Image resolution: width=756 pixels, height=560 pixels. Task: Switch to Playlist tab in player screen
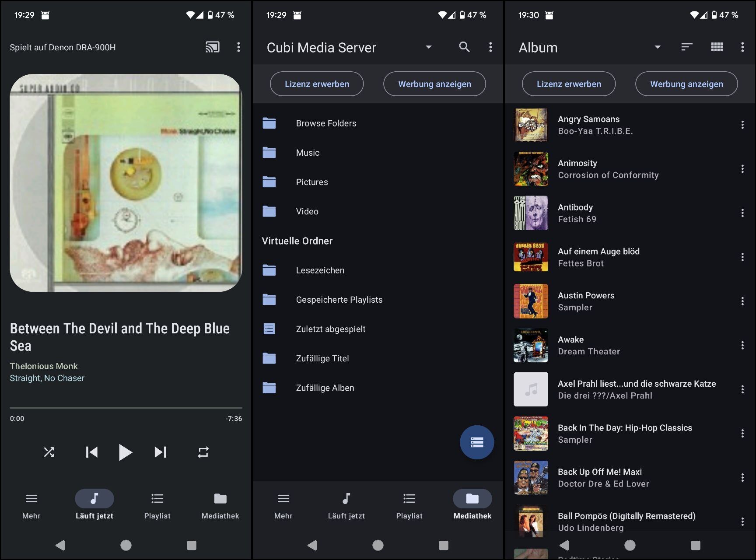pyautogui.click(x=157, y=506)
